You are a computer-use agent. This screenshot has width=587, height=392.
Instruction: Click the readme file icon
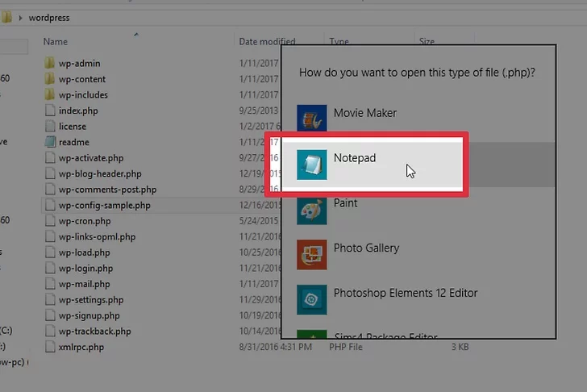(x=49, y=142)
